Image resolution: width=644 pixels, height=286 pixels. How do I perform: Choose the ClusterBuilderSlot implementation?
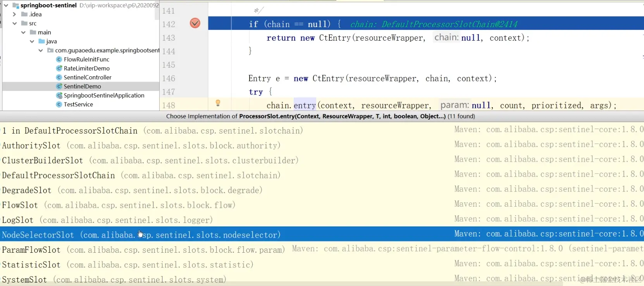pos(322,161)
